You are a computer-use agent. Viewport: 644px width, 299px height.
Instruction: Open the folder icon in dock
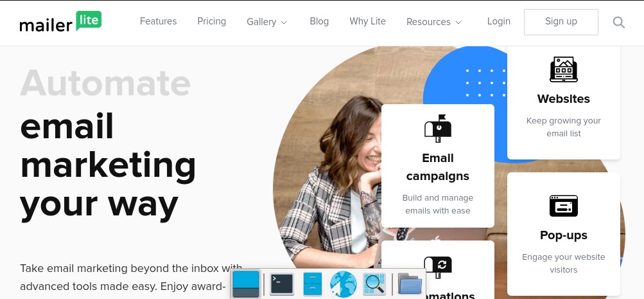pyautogui.click(x=410, y=284)
